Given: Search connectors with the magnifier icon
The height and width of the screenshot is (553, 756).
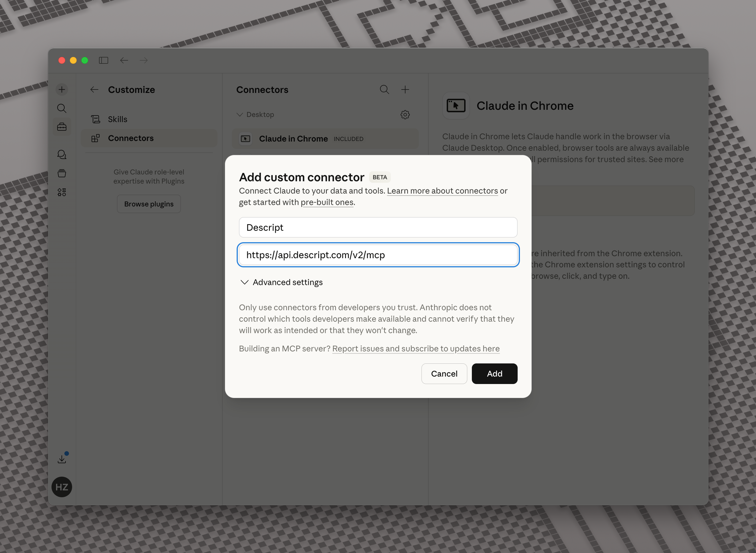Looking at the screenshot, I should click(384, 89).
